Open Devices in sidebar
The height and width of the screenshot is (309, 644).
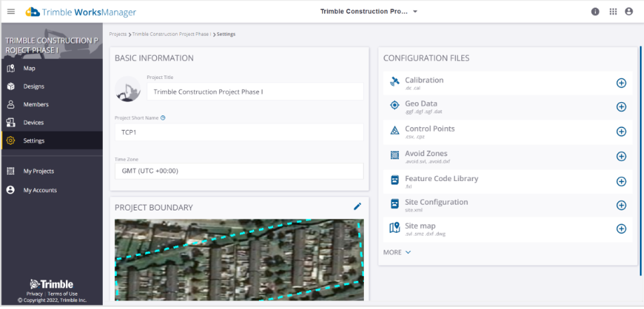pyautogui.click(x=33, y=122)
